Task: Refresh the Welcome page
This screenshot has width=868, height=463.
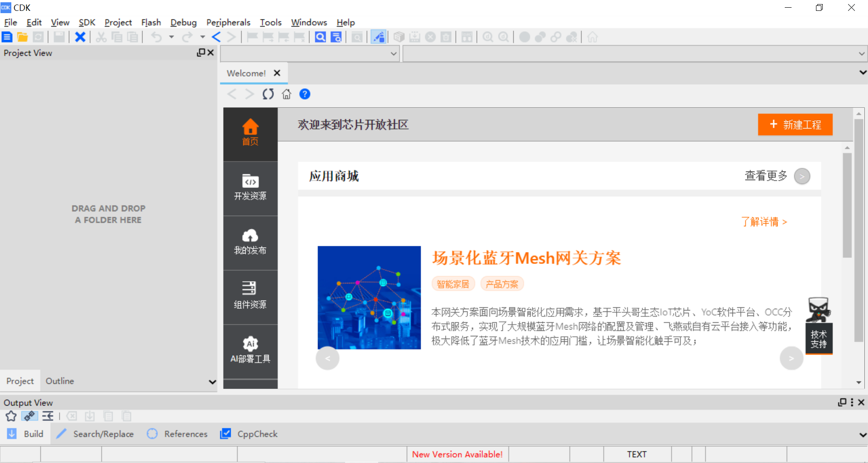Action: tap(268, 94)
